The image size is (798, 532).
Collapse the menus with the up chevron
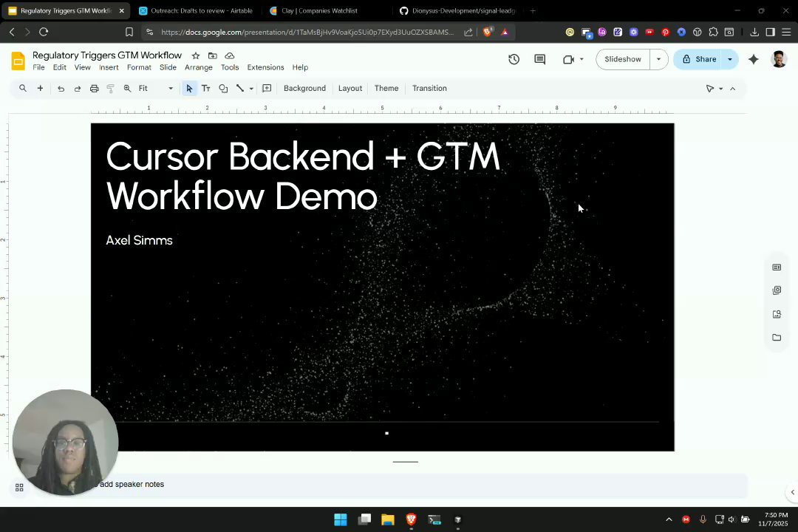(x=733, y=89)
